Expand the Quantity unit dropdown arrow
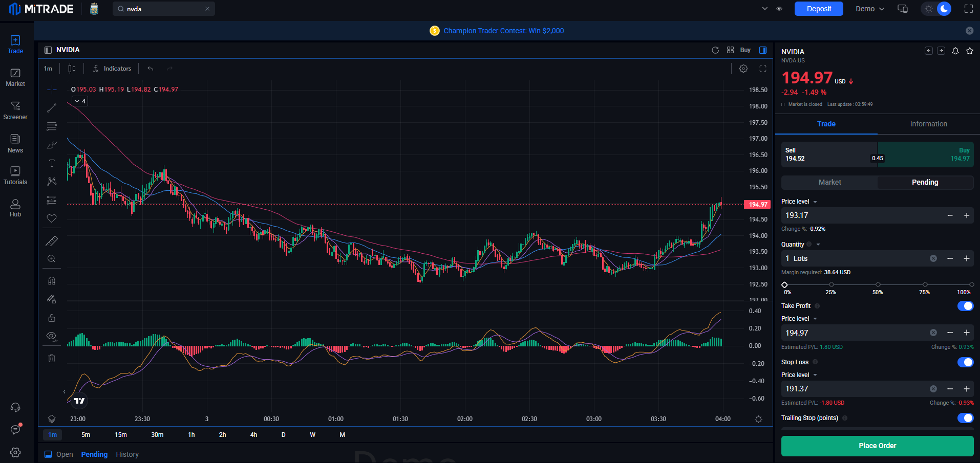The width and height of the screenshot is (980, 463). coord(818,245)
